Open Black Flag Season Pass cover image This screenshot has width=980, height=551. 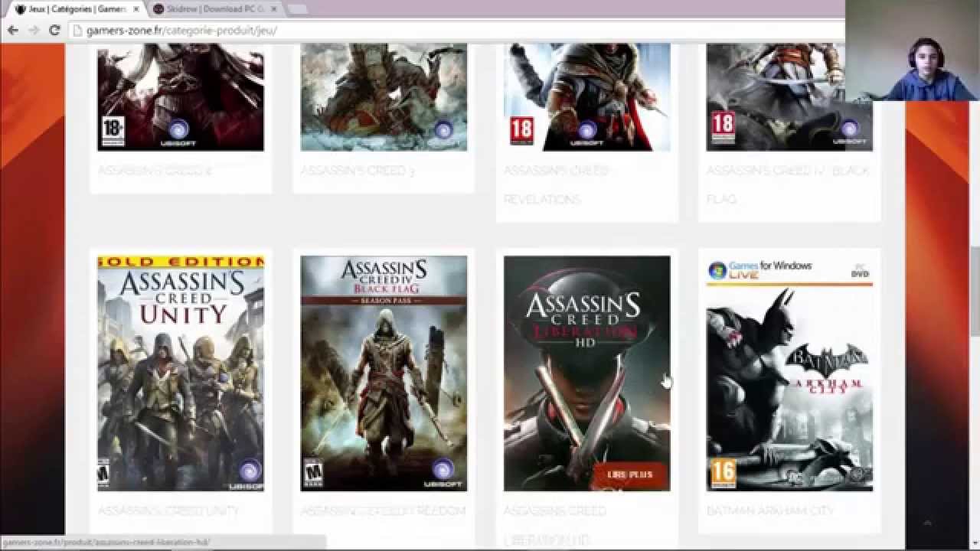click(x=384, y=373)
